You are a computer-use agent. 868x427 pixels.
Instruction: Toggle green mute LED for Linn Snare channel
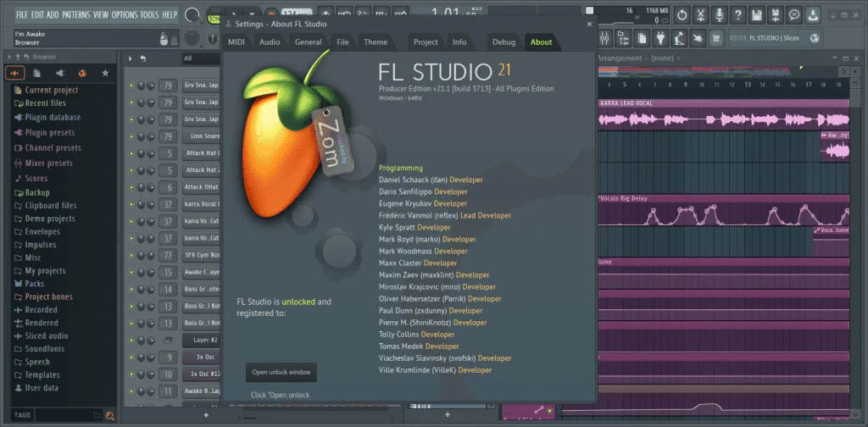coord(131,136)
